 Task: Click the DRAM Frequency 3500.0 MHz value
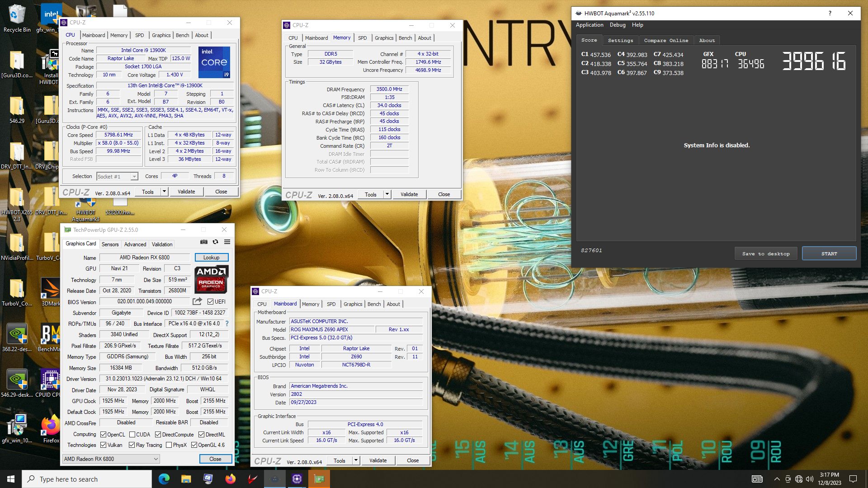[389, 89]
